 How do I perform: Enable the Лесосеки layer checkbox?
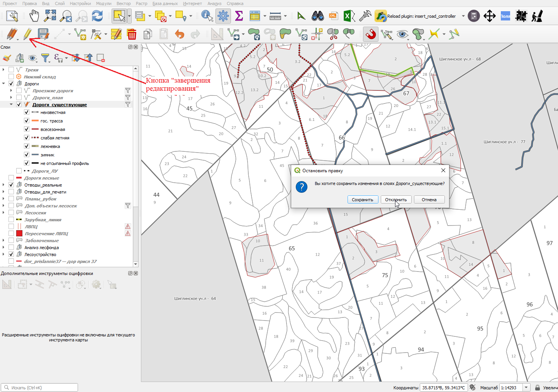point(11,213)
